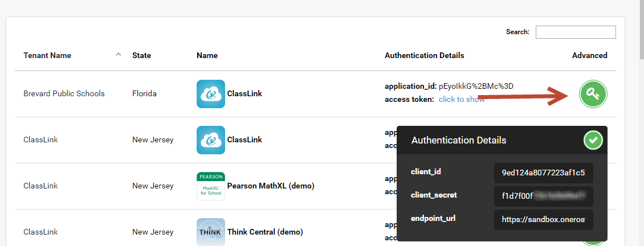Click 'click to show' access token link

click(462, 100)
